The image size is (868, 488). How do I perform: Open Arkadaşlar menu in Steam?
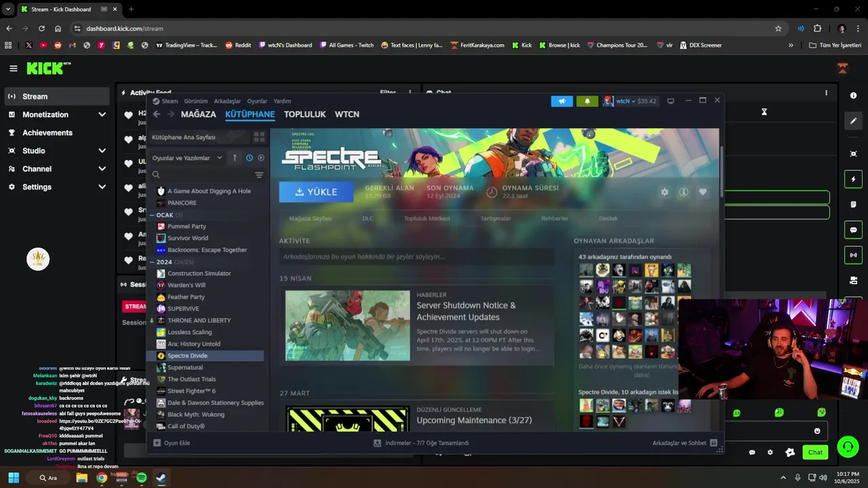pos(227,101)
